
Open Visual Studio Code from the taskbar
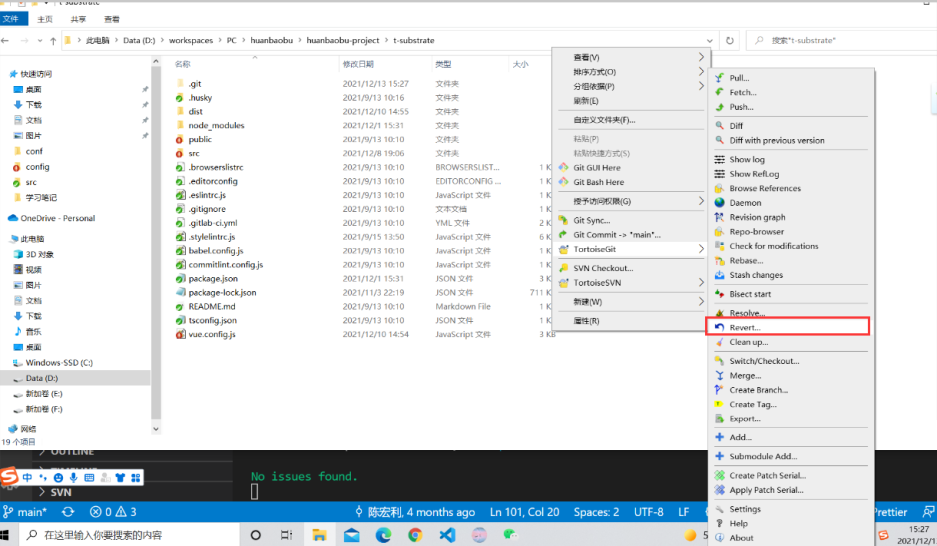coord(446,535)
